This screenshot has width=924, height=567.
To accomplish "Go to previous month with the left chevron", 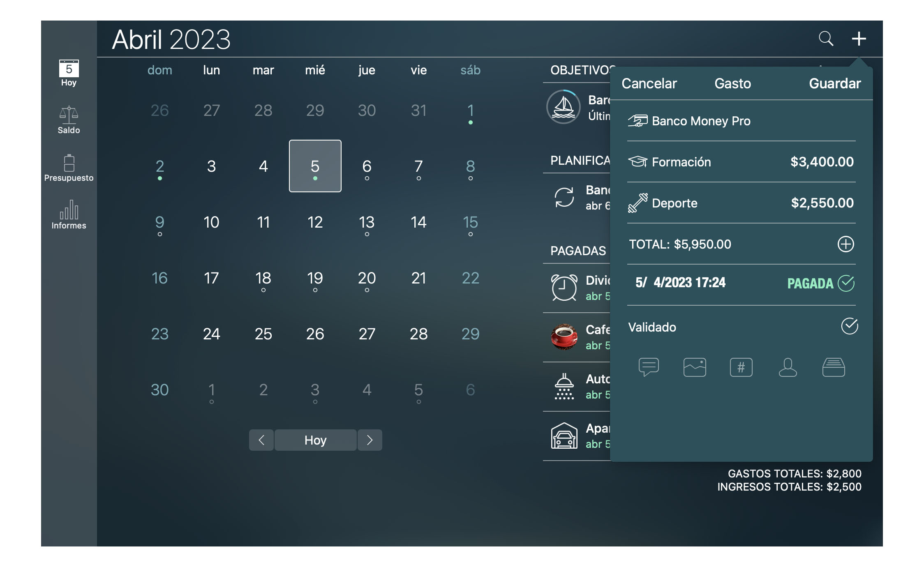I will point(261,440).
